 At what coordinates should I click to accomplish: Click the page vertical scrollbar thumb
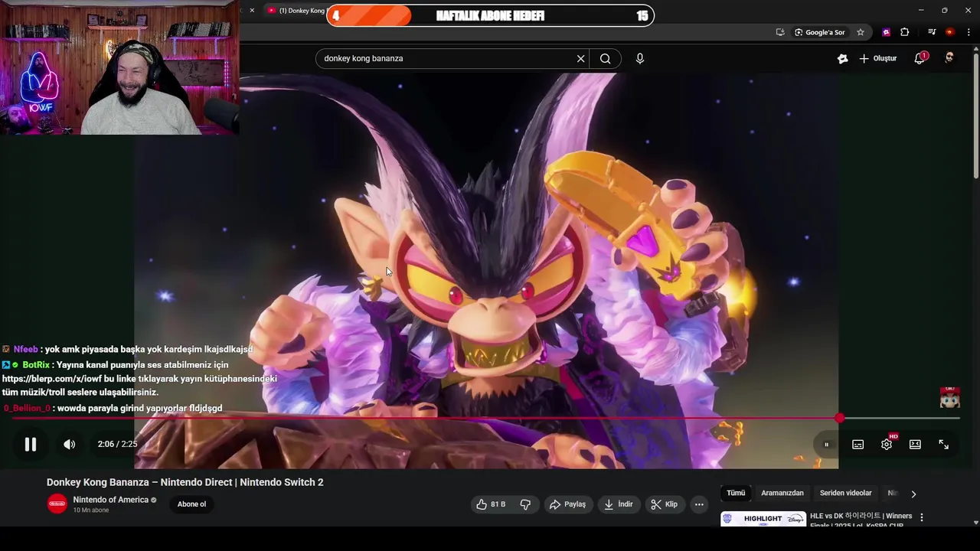[975, 116]
